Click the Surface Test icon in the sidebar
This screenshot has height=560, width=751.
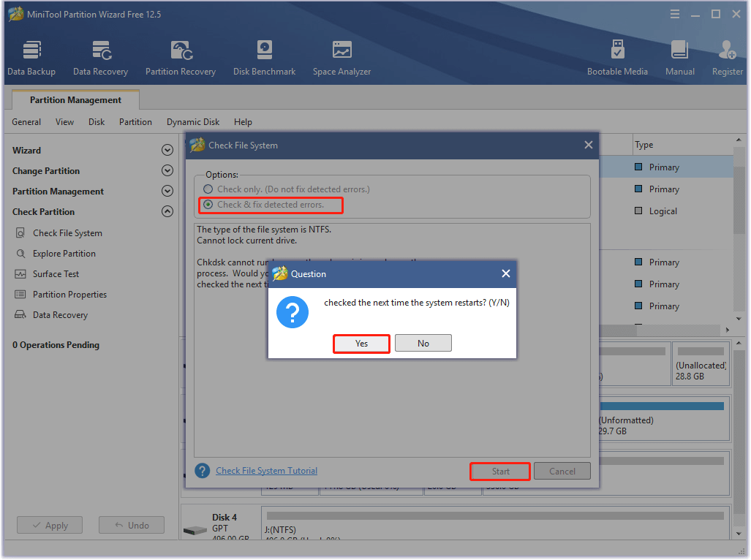(20, 274)
